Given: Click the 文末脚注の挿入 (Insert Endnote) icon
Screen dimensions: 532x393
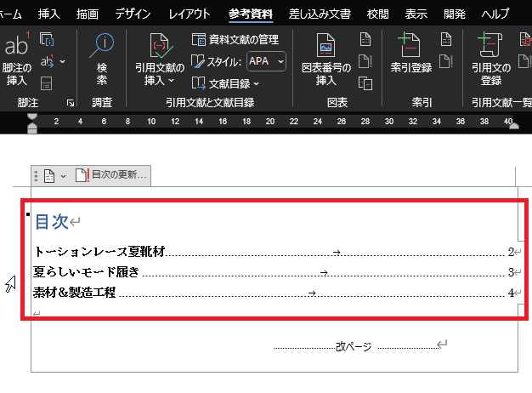Looking at the screenshot, I should pos(47,40).
